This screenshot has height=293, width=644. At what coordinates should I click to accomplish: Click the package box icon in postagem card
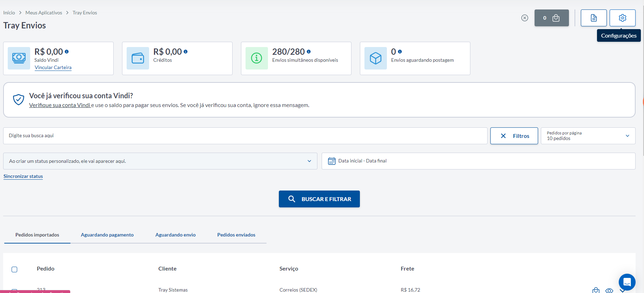click(376, 58)
